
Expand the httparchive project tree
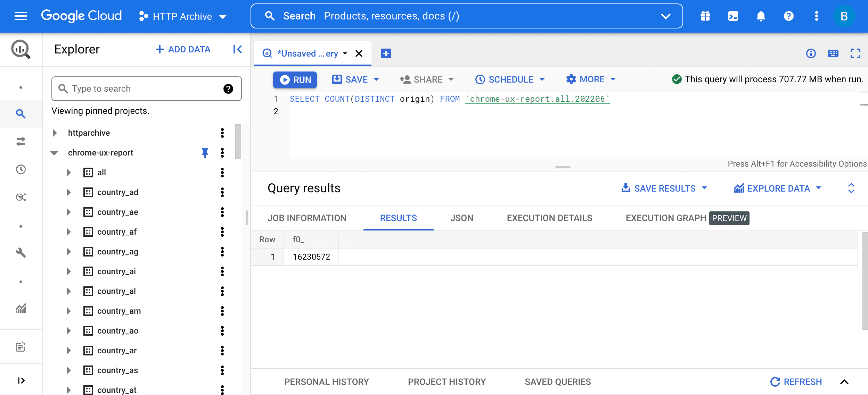point(55,132)
